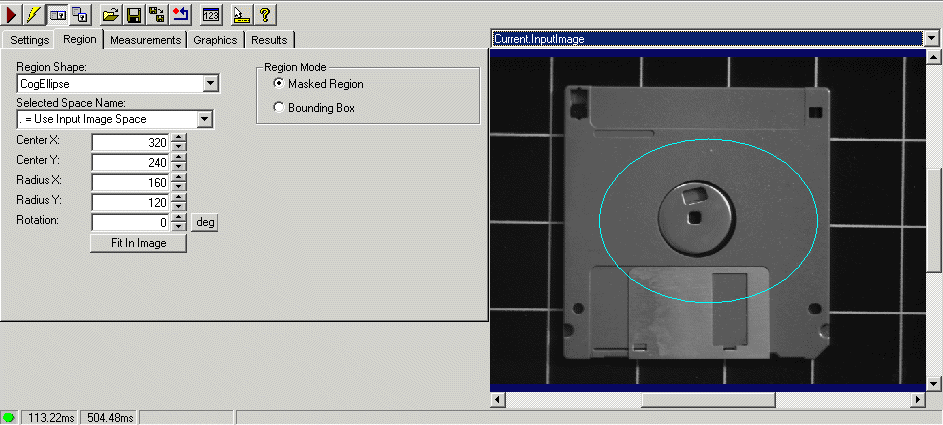943x425 pixels.
Task: Reset the tool to defaults icon
Action: [179, 14]
